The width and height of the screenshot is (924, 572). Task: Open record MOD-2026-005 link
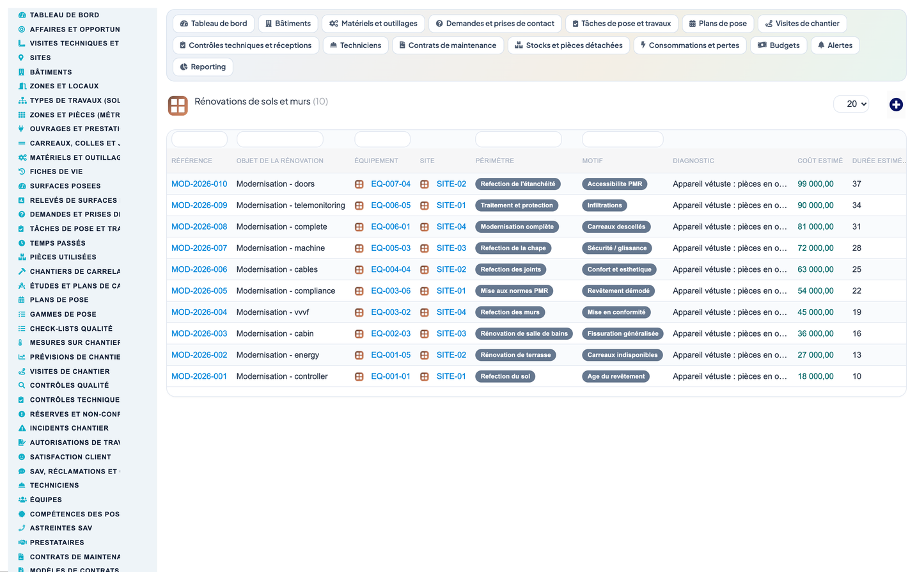click(199, 290)
